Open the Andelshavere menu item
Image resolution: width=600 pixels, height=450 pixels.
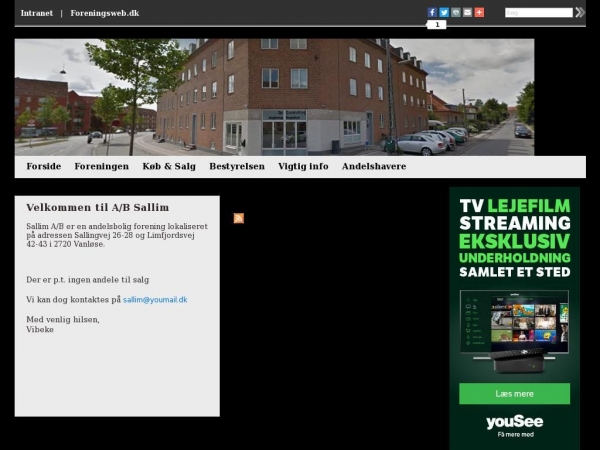tap(374, 167)
